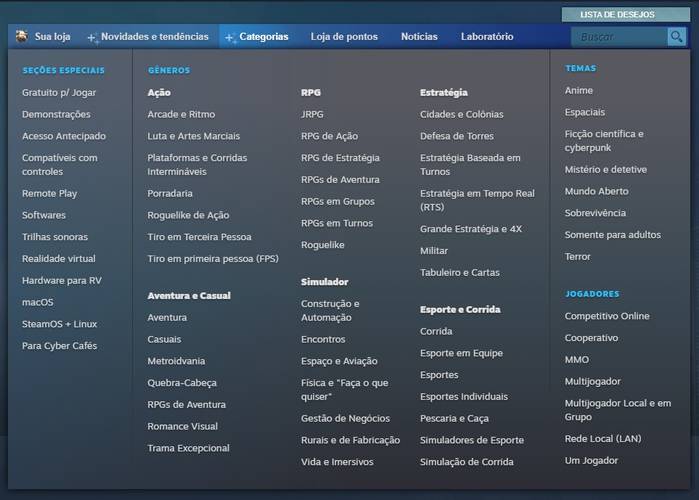This screenshot has width=699, height=500.
Task: Select Mundo Aberto theme
Action: coord(596,191)
